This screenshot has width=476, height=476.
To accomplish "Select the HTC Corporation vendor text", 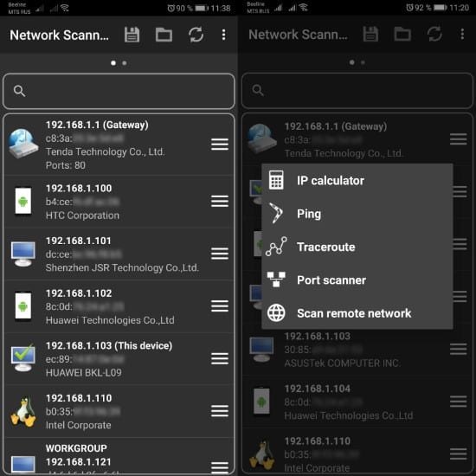I will (82, 215).
